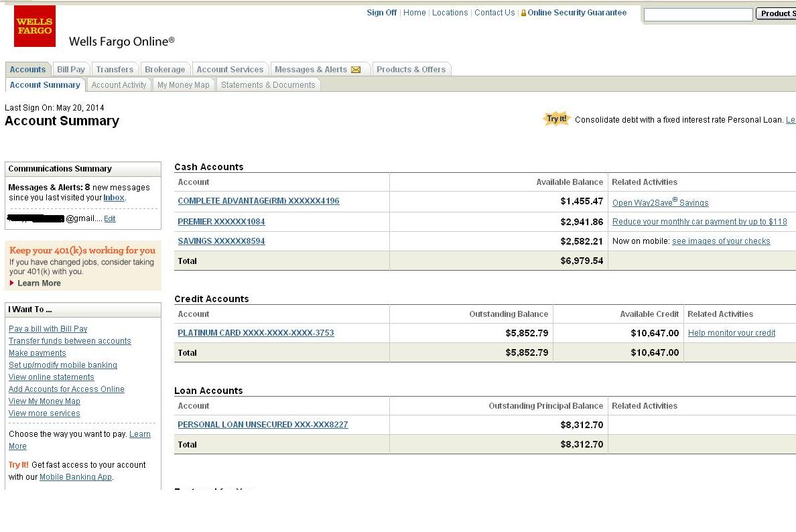Click the envelope icon beside Messages & Alerts
The image size is (796, 532).
click(x=356, y=70)
